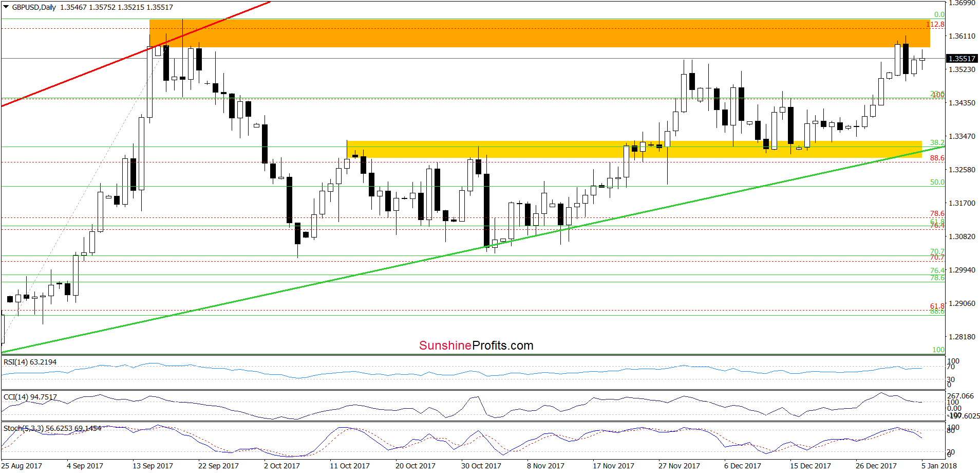The image size is (980, 473).
Task: Select the 1.31700 price axis label
Action: (x=962, y=203)
